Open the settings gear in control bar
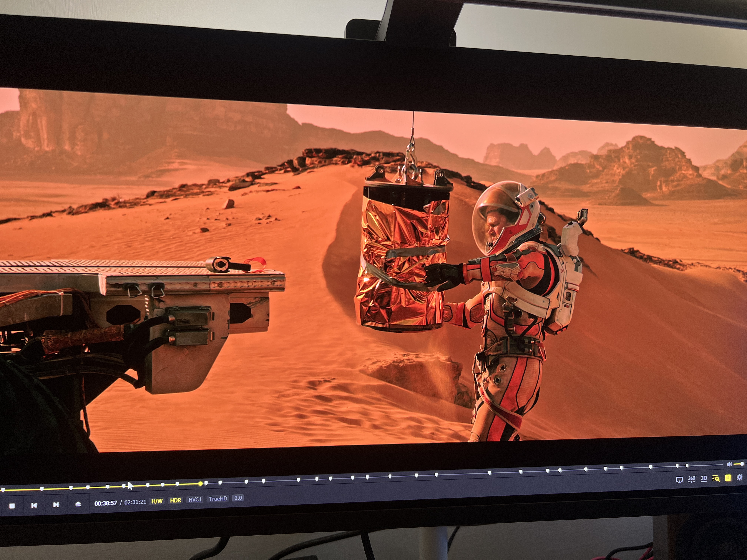Screen dimensions: 747x560 tap(740, 477)
